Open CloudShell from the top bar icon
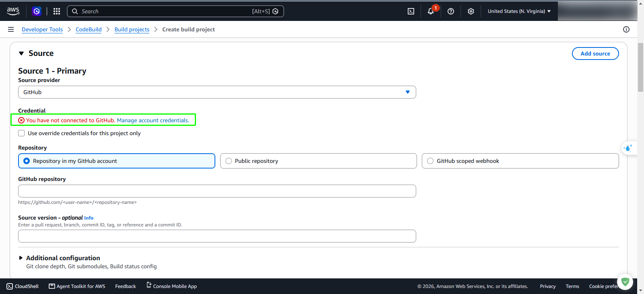644x294 pixels. (411, 11)
